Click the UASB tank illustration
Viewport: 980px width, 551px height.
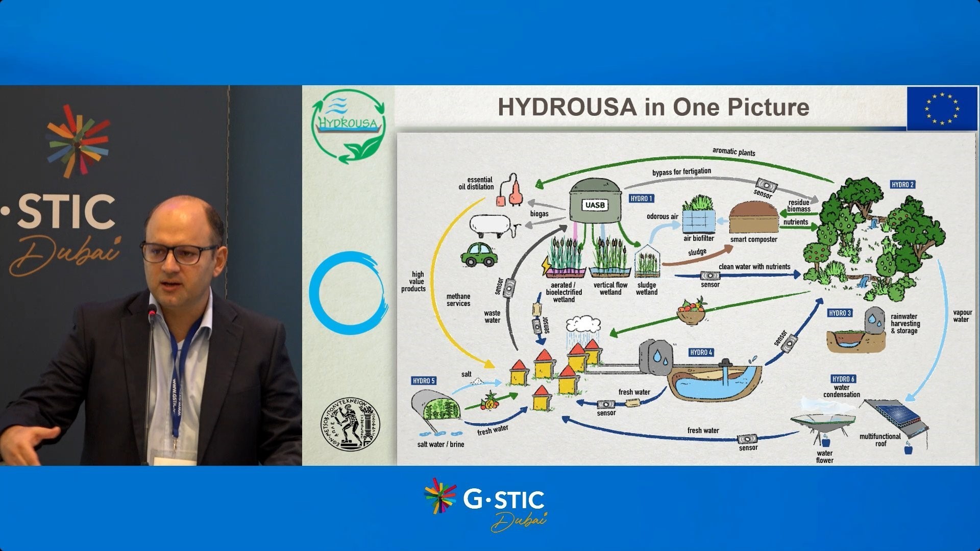coord(595,202)
